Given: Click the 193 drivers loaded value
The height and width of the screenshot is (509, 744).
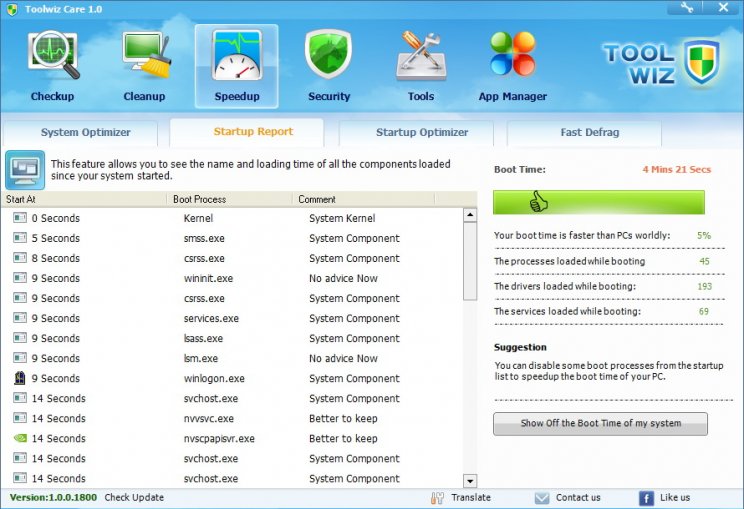Looking at the screenshot, I should [704, 286].
